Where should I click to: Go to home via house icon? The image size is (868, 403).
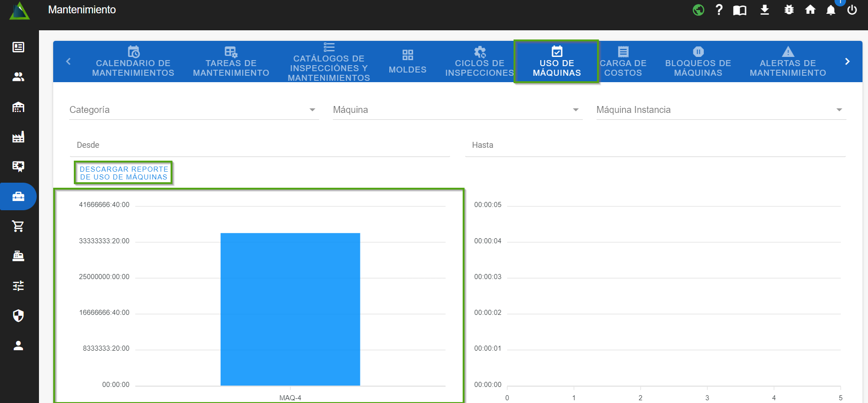[x=810, y=10]
